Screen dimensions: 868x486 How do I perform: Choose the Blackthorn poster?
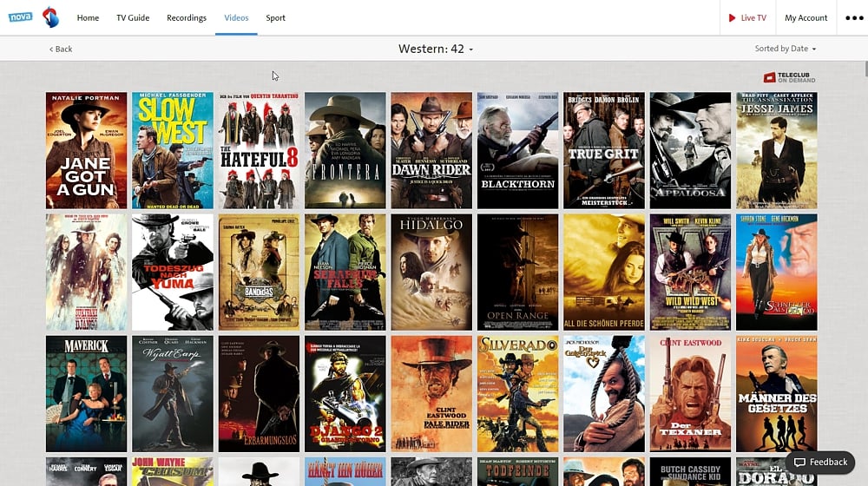[518, 150]
